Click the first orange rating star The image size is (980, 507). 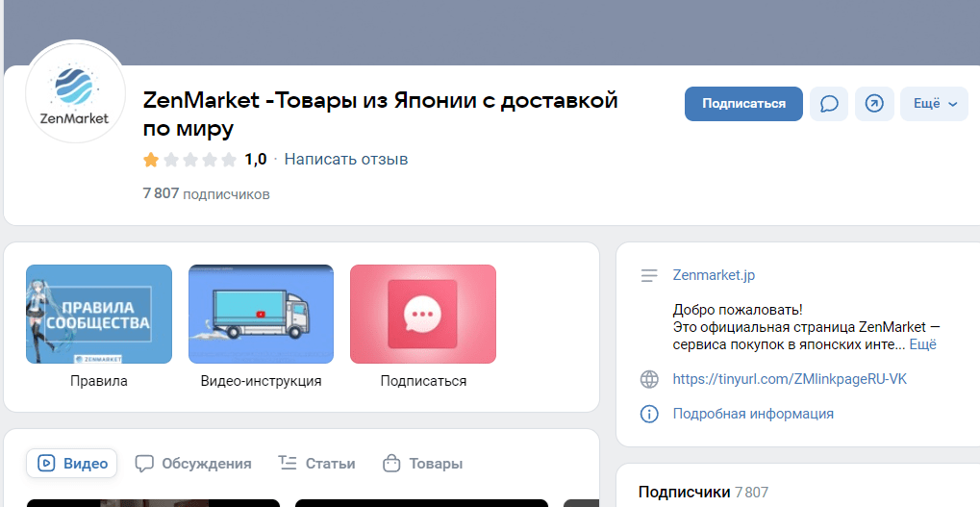[151, 160]
